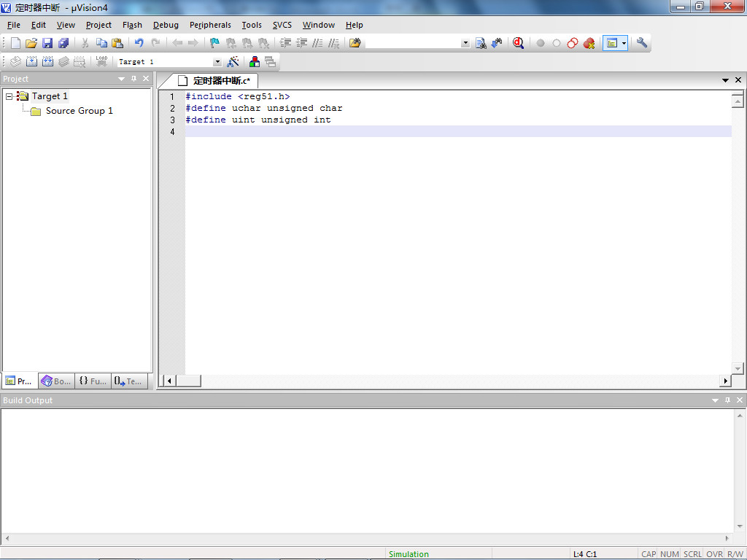Click the Save All icon
The width and height of the screenshot is (747, 560).
coord(63,43)
